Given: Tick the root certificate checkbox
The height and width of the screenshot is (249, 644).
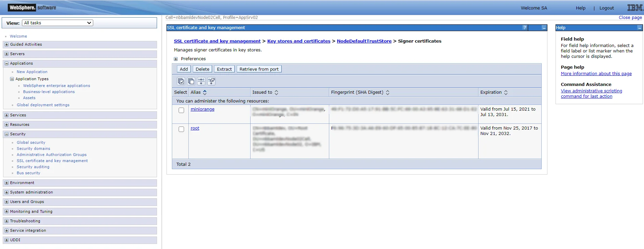Looking at the screenshot, I should pos(181,129).
